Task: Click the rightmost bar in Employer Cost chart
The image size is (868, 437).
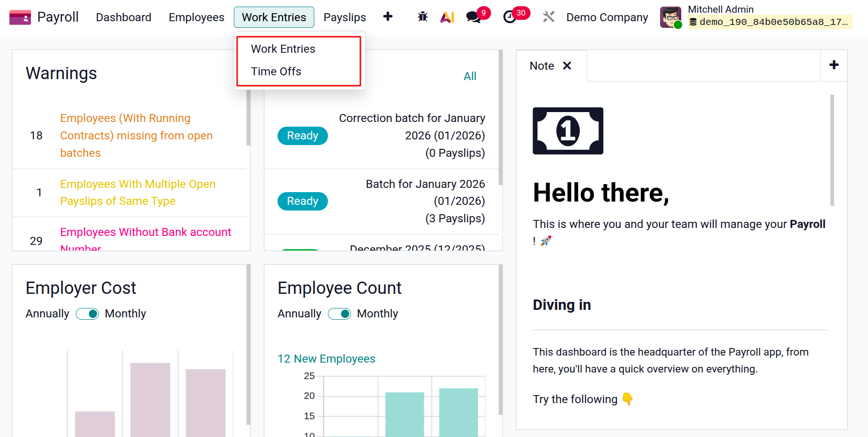Action: pos(206,403)
